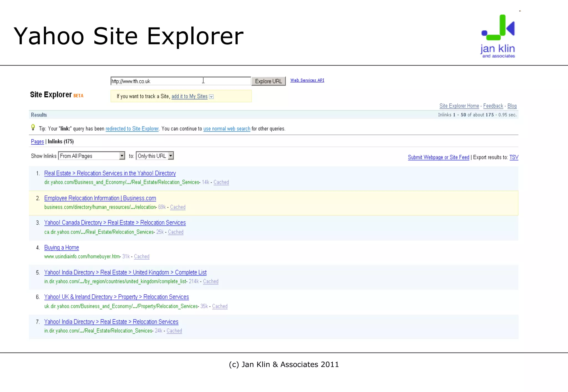Open the Yahoo! Canada Directory Relocation Services result

115,222
